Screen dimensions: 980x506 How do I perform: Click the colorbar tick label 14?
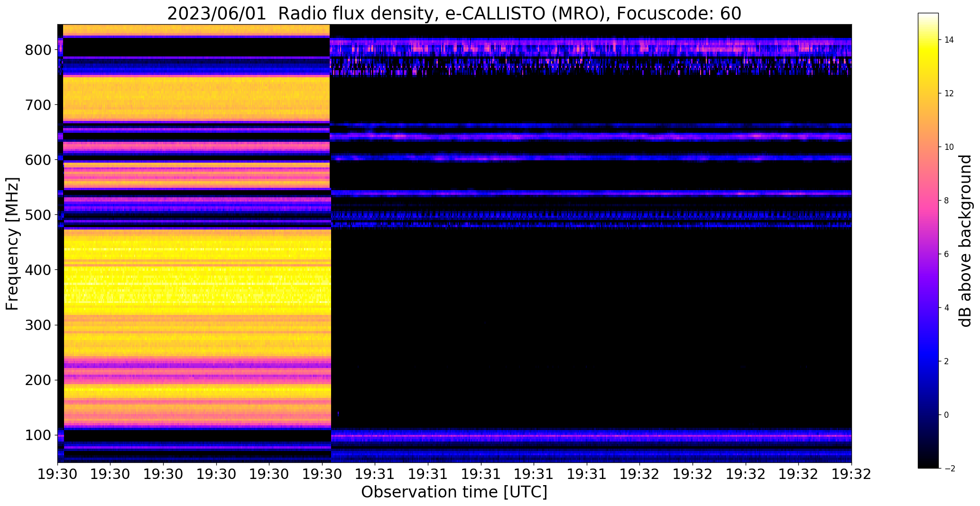coord(949,40)
